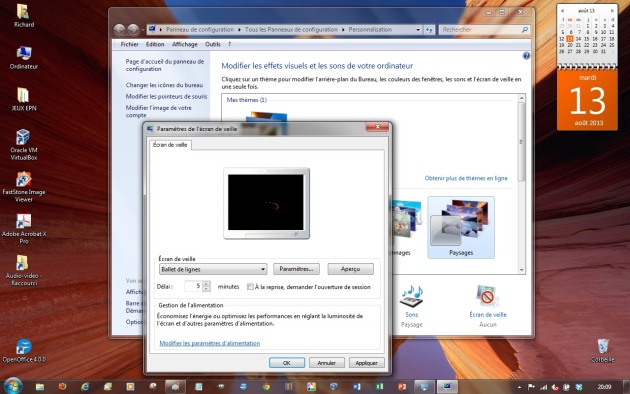Open the 'Ballet de lignes' screensaver dropdown

[213, 269]
